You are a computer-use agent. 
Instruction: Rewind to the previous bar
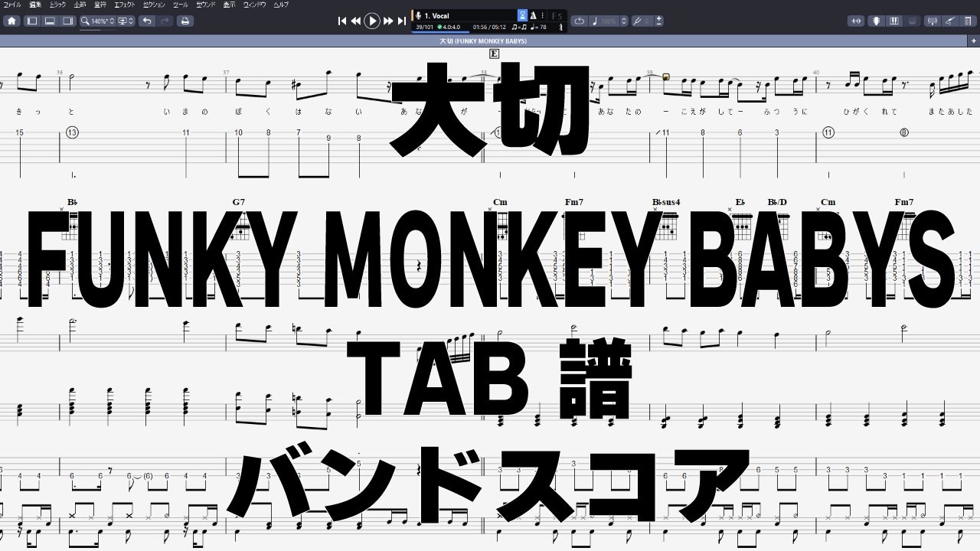pos(356,21)
